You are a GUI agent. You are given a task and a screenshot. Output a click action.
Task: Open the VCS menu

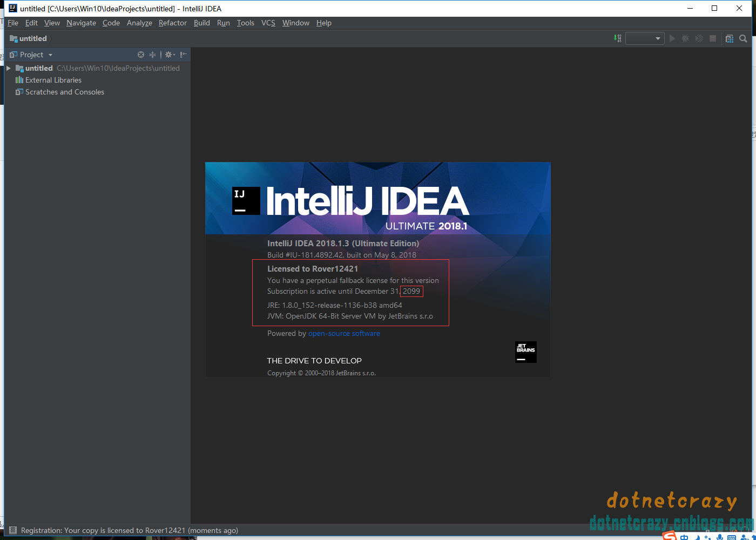click(x=268, y=23)
